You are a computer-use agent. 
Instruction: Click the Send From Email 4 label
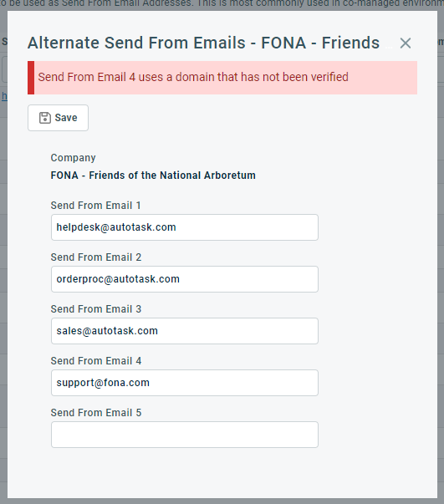pyautogui.click(x=96, y=360)
